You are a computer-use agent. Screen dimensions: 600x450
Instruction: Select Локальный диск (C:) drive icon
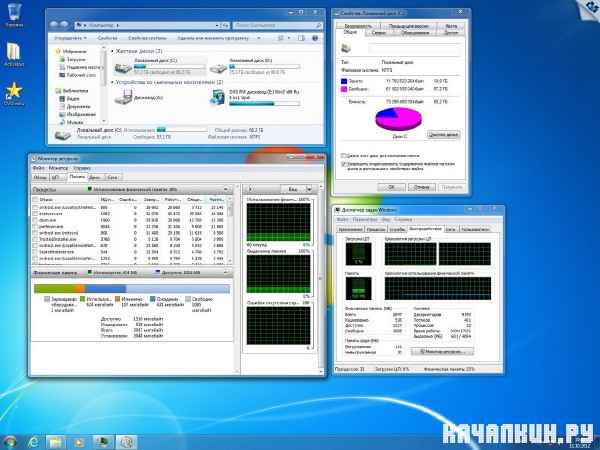[123, 68]
